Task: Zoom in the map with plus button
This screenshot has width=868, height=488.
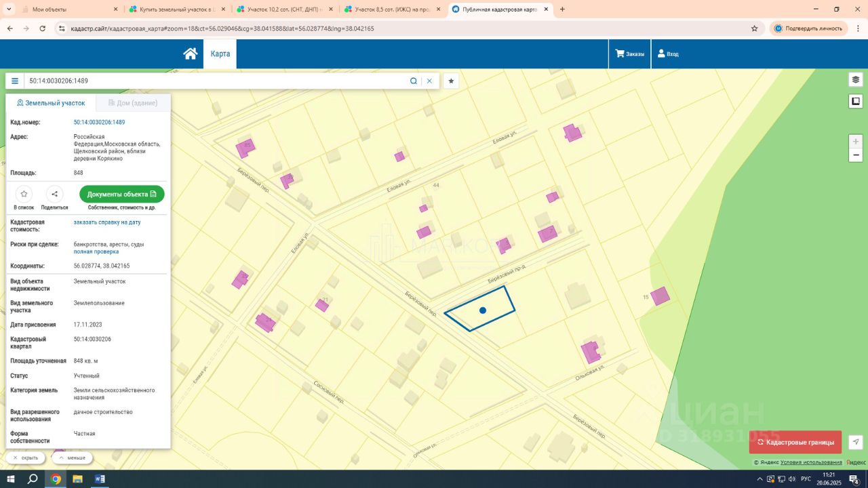Action: (x=856, y=142)
